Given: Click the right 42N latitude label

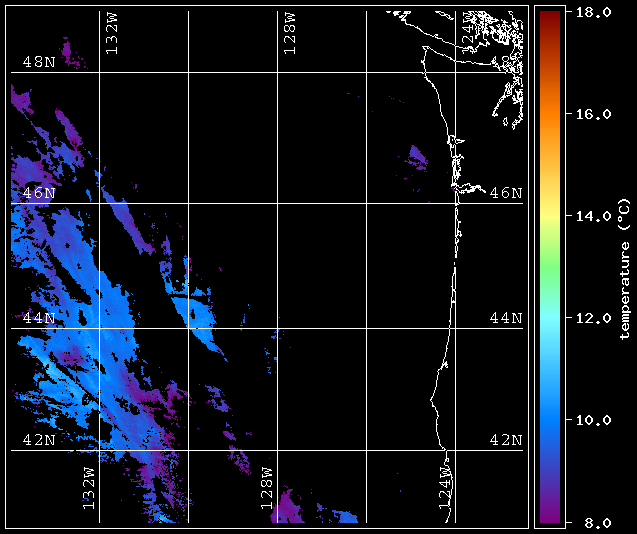Looking at the screenshot, I should [x=506, y=440].
